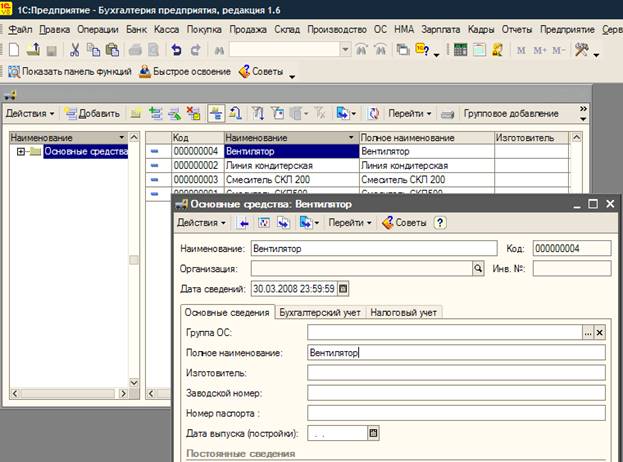Click the Save icon in main toolbar
The width and height of the screenshot is (623, 462).
(51, 49)
